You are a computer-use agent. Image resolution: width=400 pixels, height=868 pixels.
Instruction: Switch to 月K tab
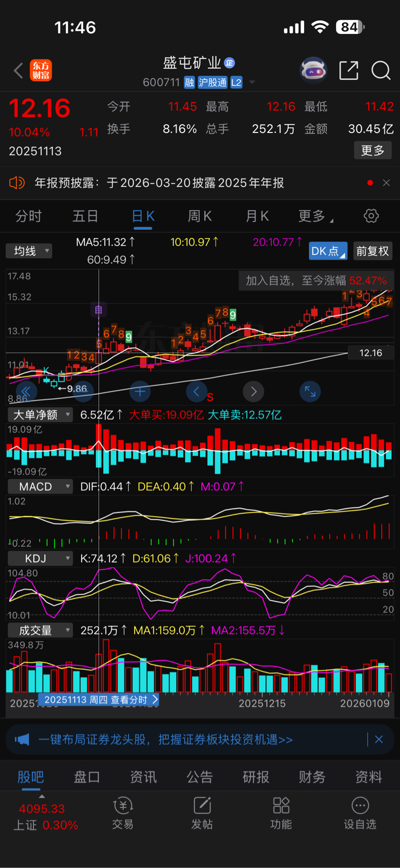pyautogui.click(x=257, y=216)
